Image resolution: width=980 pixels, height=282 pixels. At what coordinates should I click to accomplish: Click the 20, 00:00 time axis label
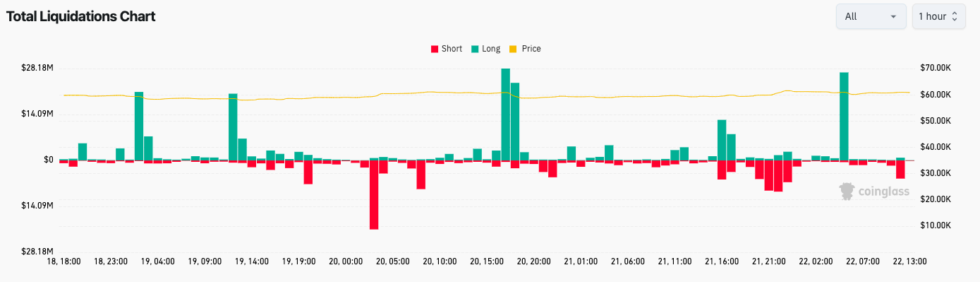coord(346,261)
